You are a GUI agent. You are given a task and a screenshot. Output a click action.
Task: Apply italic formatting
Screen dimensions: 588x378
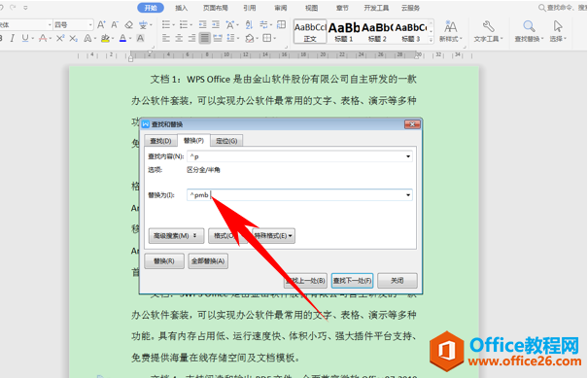click(x=13, y=38)
